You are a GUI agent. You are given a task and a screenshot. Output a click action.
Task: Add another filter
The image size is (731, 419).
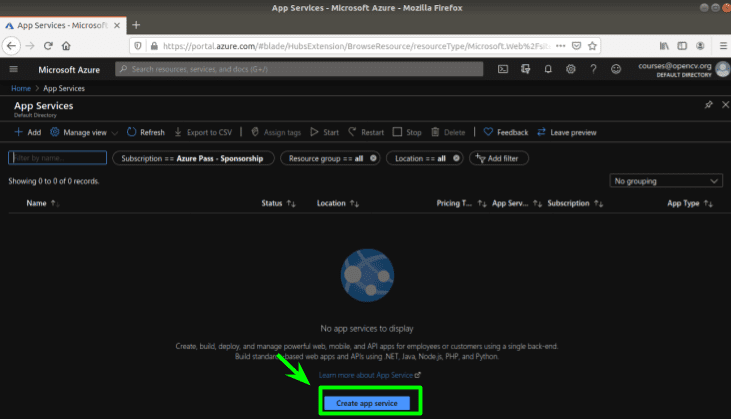pos(498,158)
